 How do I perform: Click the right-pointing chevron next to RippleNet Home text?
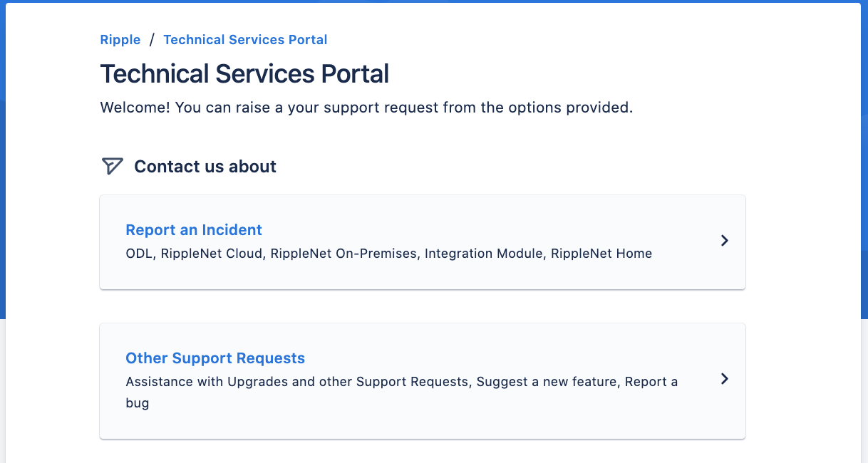click(724, 241)
